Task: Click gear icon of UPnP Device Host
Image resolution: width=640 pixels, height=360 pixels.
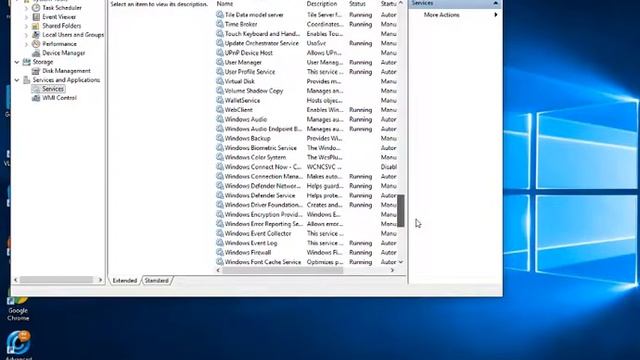Action: [x=220, y=53]
